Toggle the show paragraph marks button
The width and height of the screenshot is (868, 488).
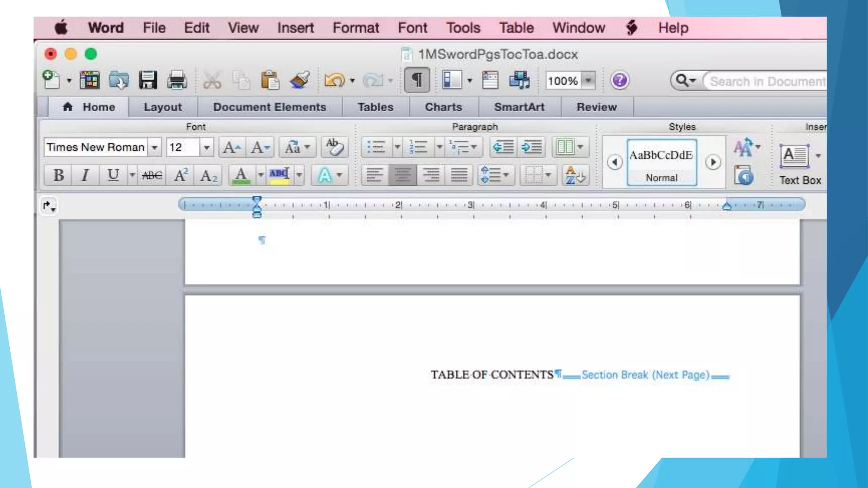click(417, 80)
